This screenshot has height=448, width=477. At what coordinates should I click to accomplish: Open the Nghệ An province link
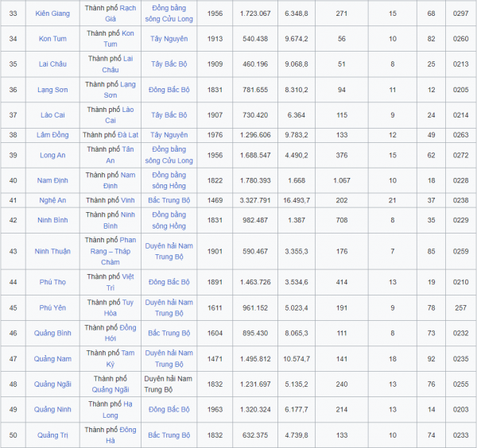click(52, 200)
